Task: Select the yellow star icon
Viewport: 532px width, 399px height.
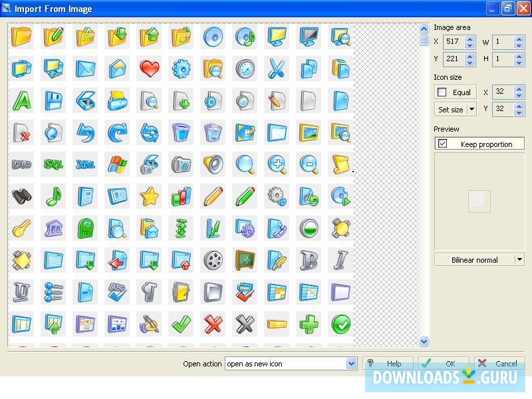Action: point(150,193)
